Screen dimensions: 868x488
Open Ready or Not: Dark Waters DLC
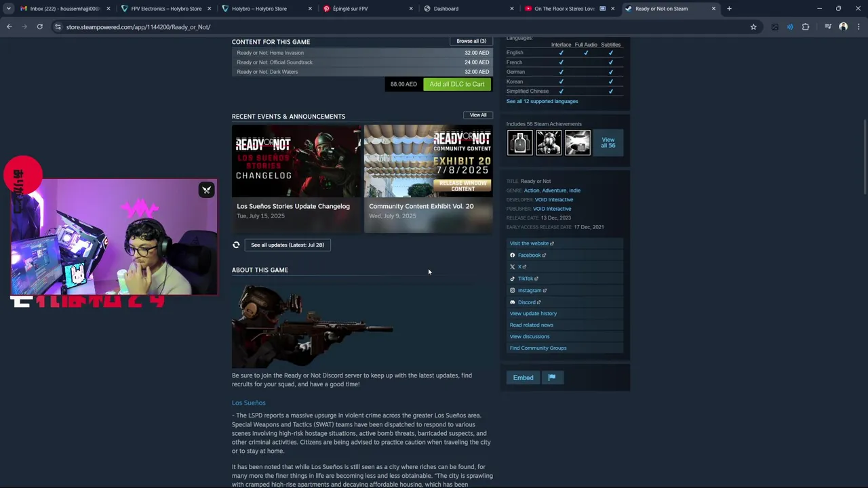pos(362,72)
